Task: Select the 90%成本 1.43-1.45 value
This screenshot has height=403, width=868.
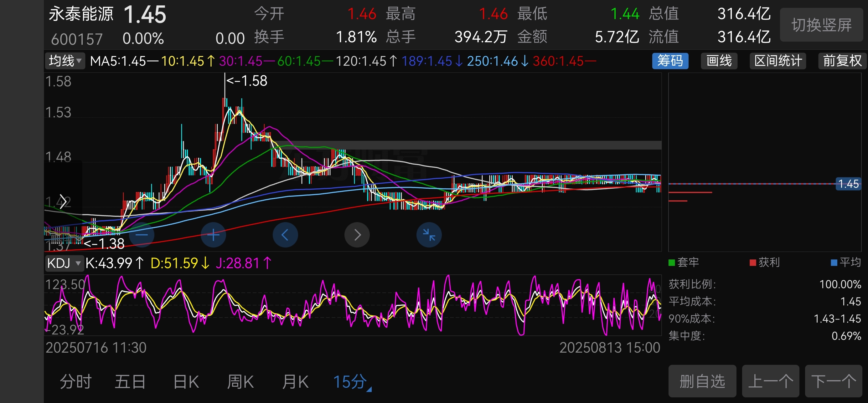Action: [837, 319]
